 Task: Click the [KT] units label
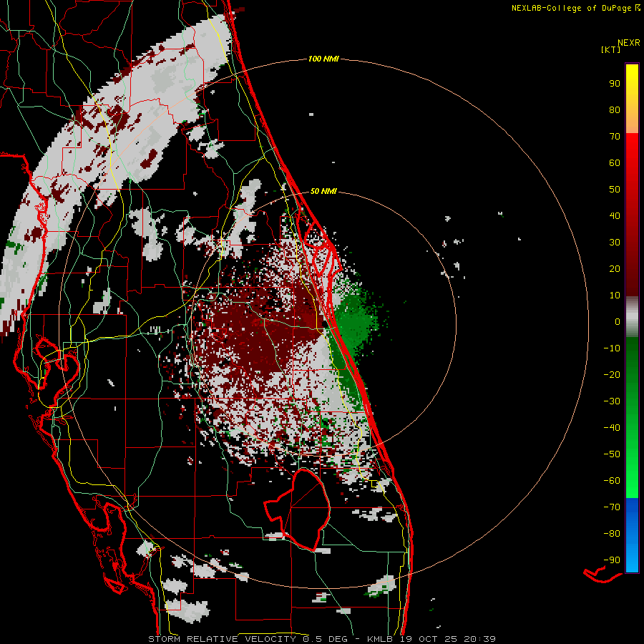610,49
